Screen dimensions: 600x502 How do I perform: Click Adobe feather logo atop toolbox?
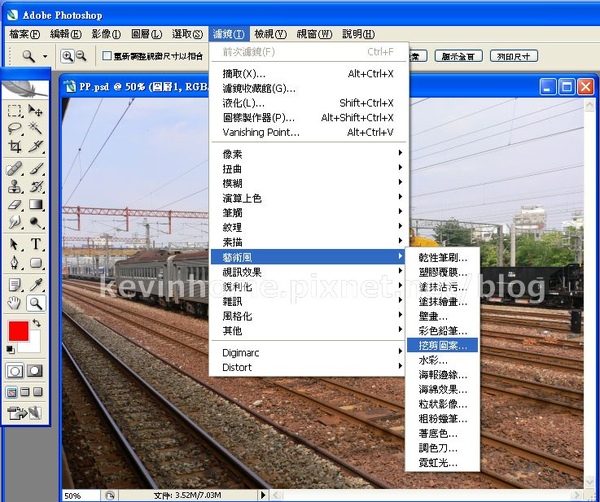tap(25, 89)
